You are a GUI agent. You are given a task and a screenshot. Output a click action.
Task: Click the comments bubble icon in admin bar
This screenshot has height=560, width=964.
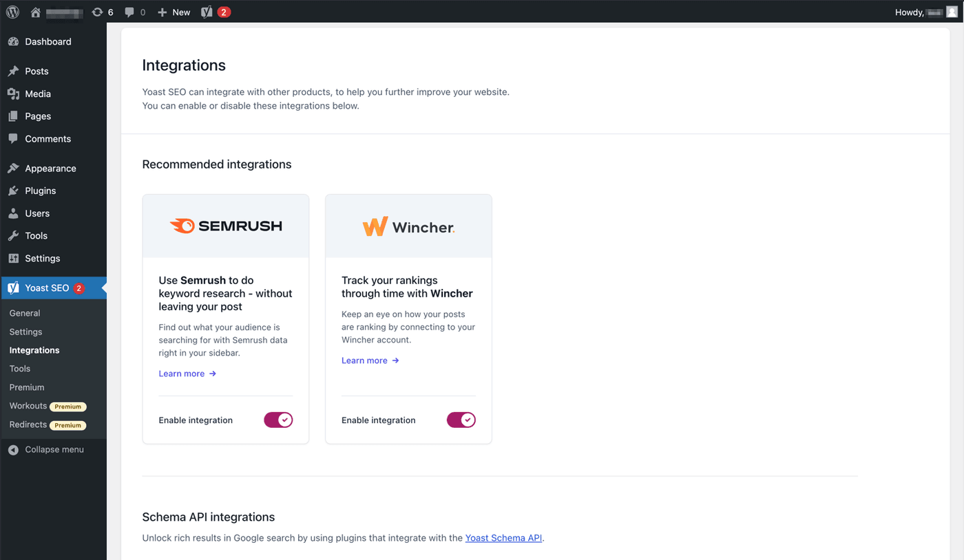click(129, 12)
